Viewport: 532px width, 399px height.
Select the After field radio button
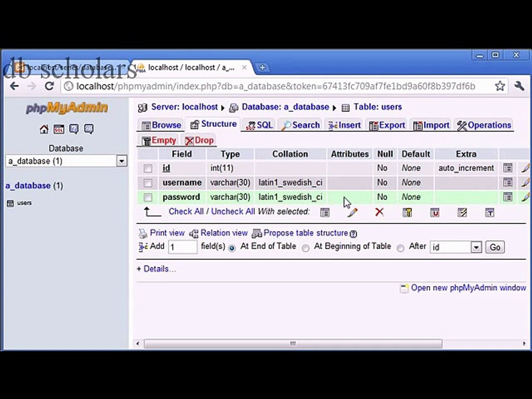400,248
